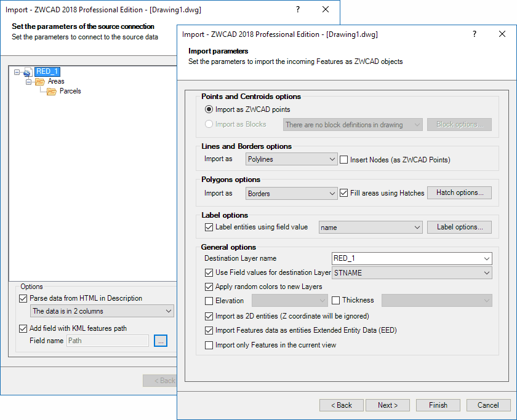
Task: Click the Cancel button
Action: pos(488,405)
